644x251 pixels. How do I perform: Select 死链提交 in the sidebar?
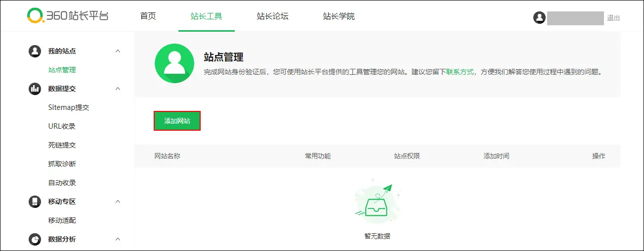(x=62, y=145)
